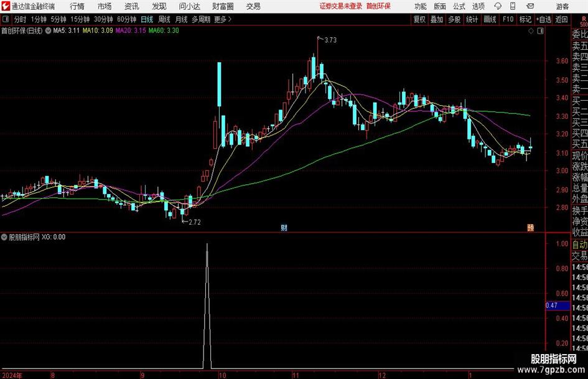Click the MA10: 3.09 value label
This screenshot has width=588, height=379.
(98, 30)
